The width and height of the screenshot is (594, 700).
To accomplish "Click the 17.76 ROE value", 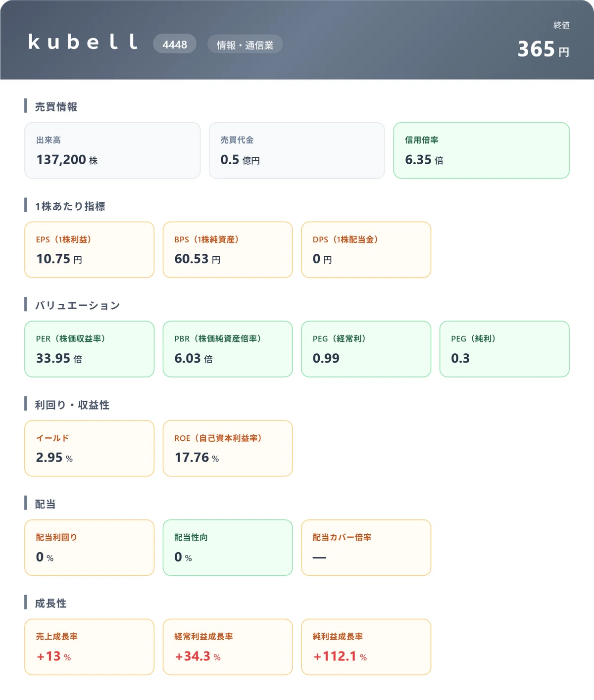I will click(x=192, y=458).
